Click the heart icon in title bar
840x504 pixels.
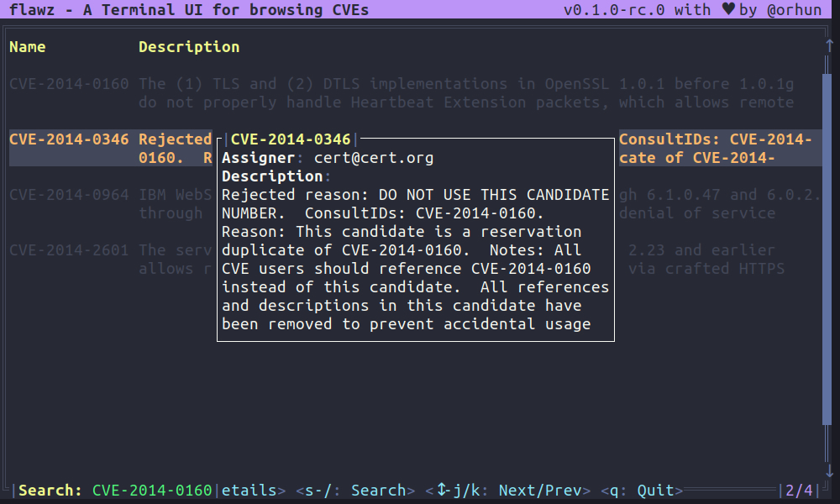point(728,9)
